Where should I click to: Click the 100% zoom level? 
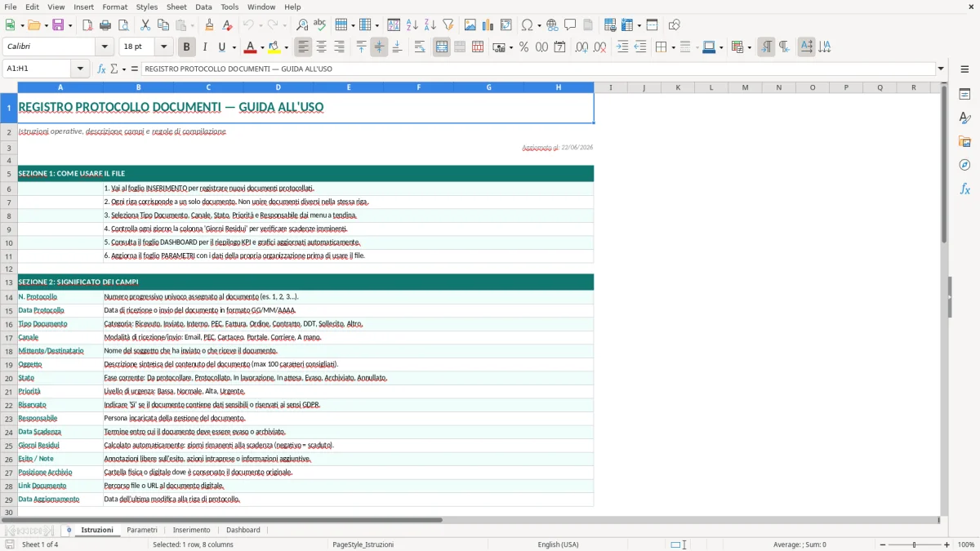pyautogui.click(x=966, y=544)
